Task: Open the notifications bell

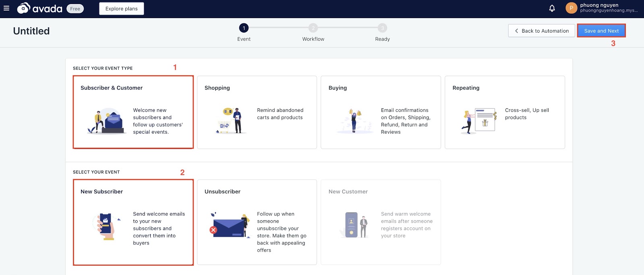Action: point(552,8)
